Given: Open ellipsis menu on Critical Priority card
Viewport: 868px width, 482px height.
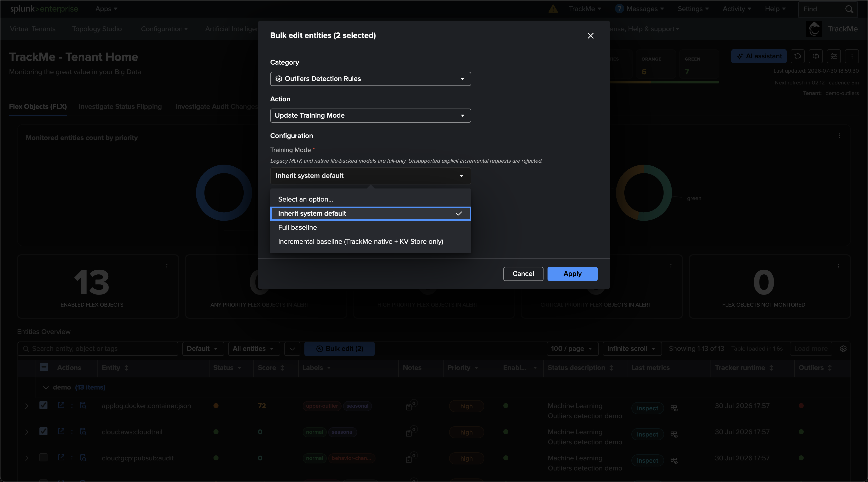Looking at the screenshot, I should [671, 266].
